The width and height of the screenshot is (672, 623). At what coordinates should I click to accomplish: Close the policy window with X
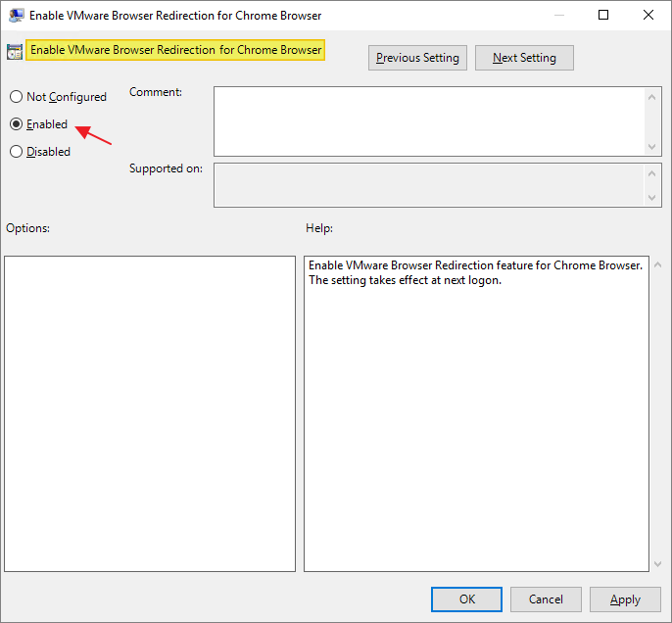point(648,16)
